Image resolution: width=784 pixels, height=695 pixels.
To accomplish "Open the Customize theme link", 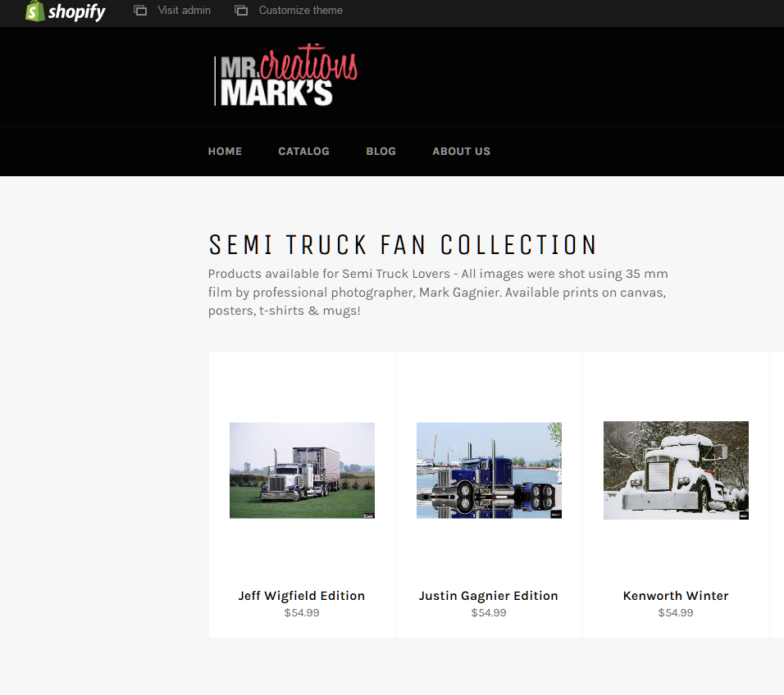I will pos(300,10).
